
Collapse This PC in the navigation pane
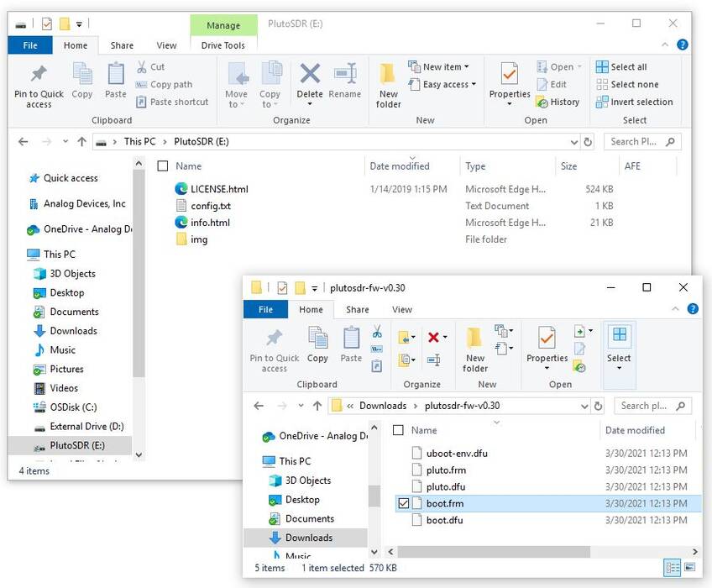(x=18, y=254)
